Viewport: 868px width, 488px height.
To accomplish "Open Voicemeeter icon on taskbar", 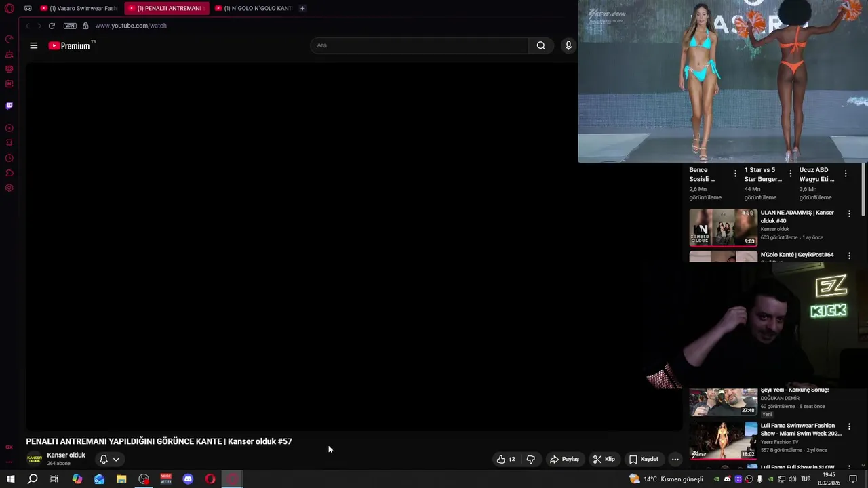I will pos(165,479).
